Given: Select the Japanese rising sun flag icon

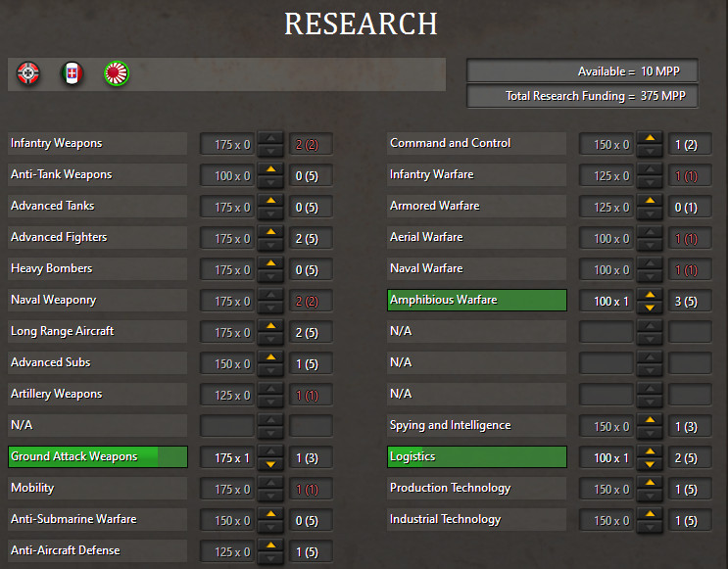Looking at the screenshot, I should [116, 73].
